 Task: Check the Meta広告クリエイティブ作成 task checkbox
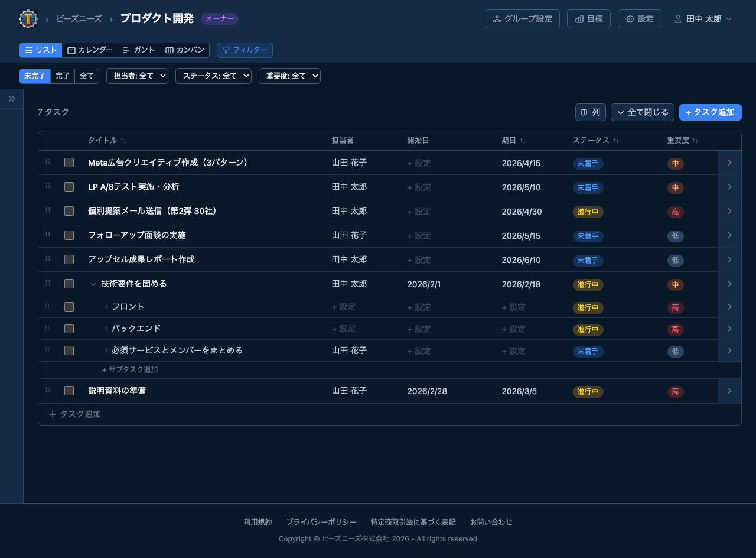pos(69,163)
